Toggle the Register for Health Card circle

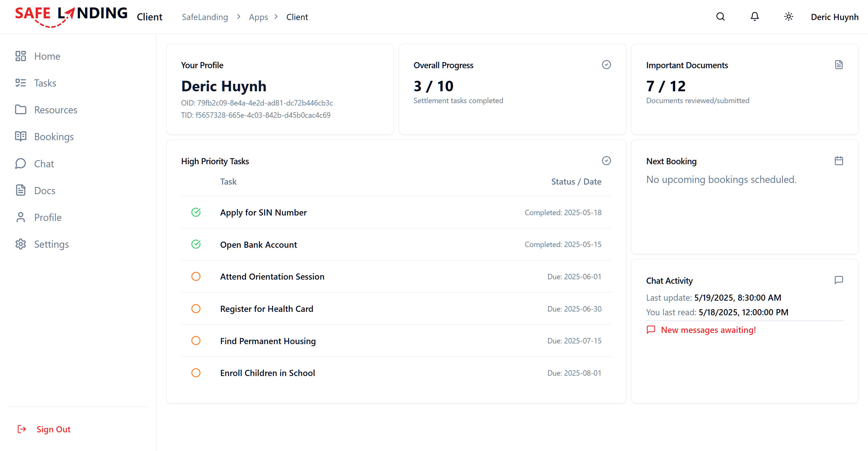[196, 309]
